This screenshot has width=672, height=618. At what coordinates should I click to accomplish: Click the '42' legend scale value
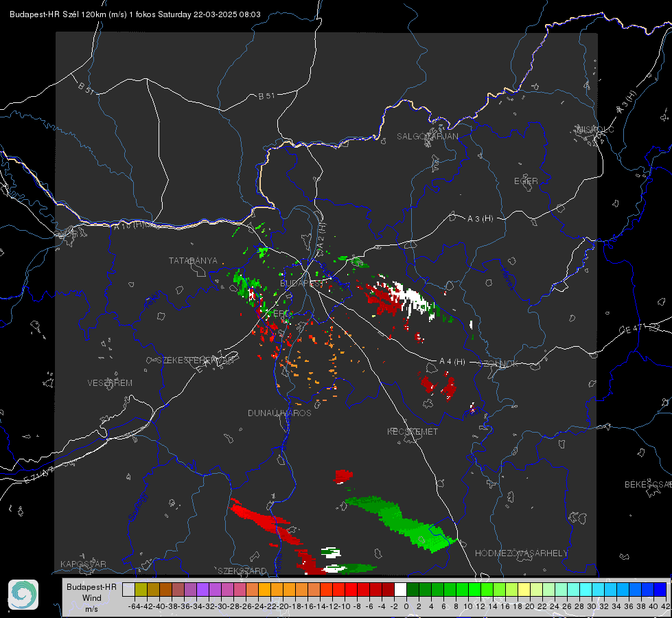coord(666,606)
